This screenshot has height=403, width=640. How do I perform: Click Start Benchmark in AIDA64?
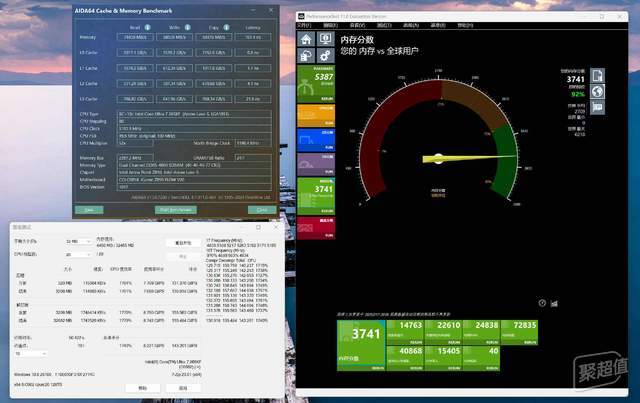176,209
